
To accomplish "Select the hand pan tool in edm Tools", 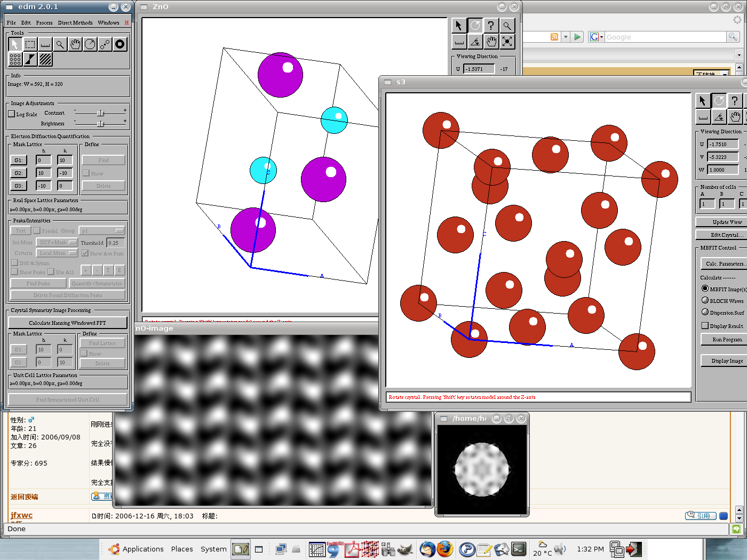I will click(x=75, y=44).
